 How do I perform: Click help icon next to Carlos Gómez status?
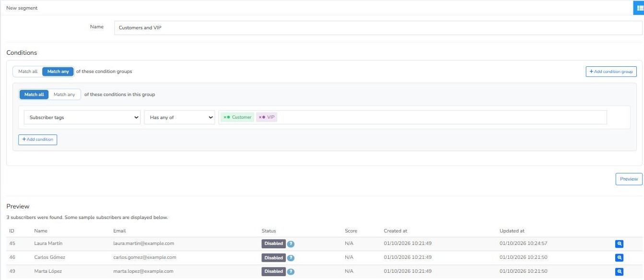291,258
